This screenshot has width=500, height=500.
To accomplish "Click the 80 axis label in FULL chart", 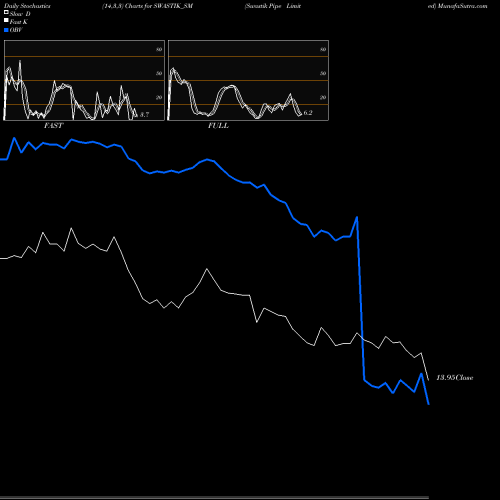I will 323,49.
